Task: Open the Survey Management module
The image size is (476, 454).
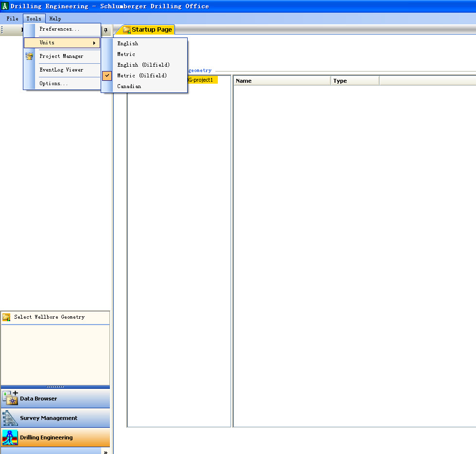Action: (x=55, y=418)
